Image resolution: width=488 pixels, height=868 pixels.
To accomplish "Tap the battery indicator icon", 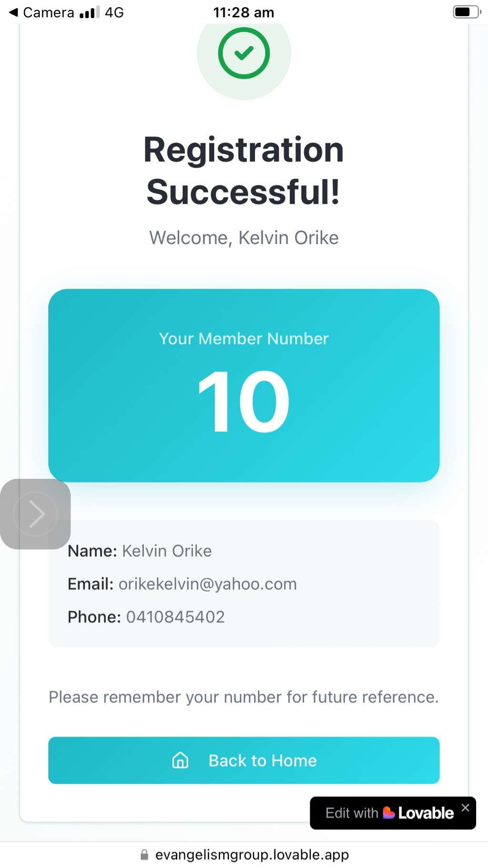I will click(x=466, y=12).
